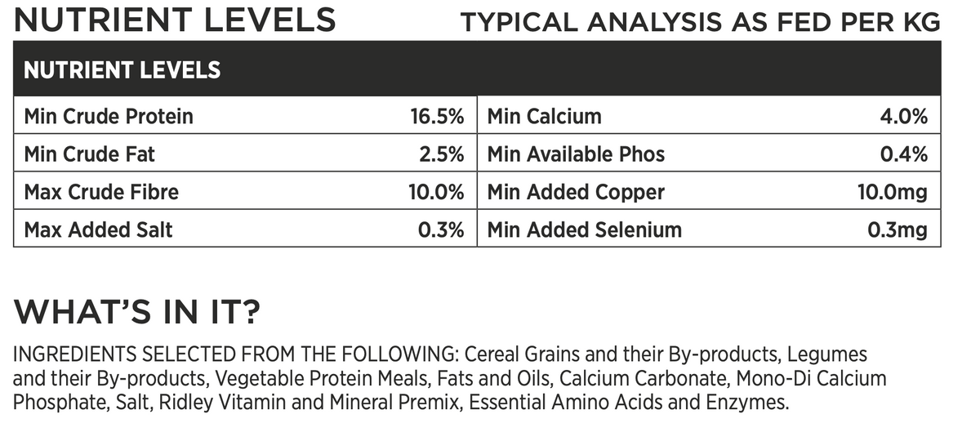Viewport: 980px width, 432px height.
Task: Select the Min Added Selenium label
Action: pyautogui.click(x=585, y=230)
